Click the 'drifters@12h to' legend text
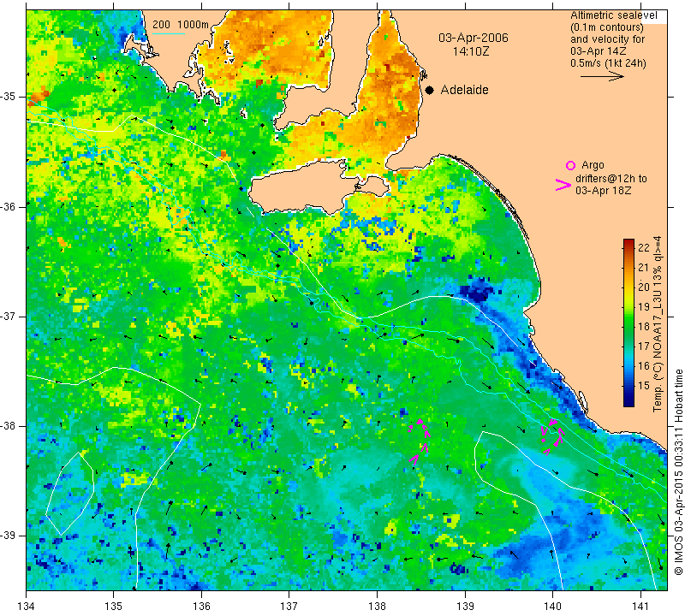Screen dimensions: 685x616 [x=611, y=179]
